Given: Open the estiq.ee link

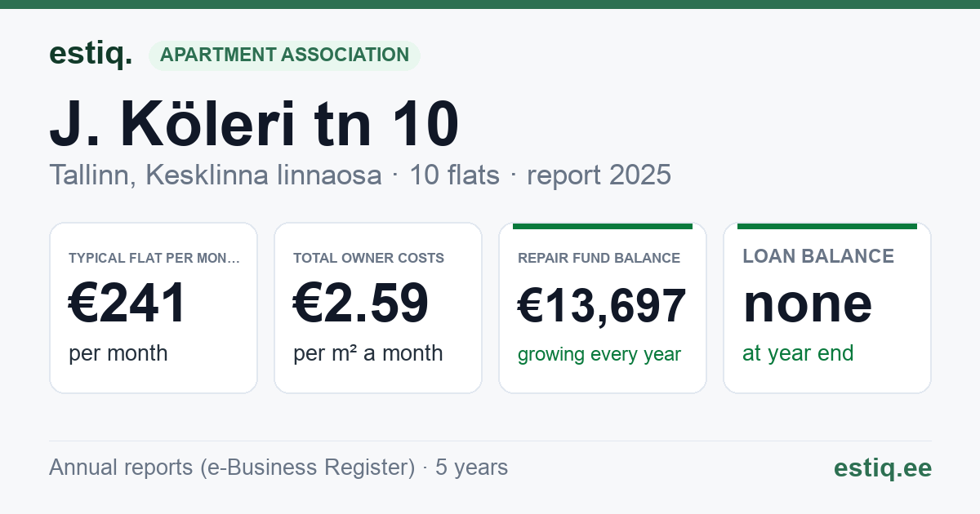Looking at the screenshot, I should 883,467.
